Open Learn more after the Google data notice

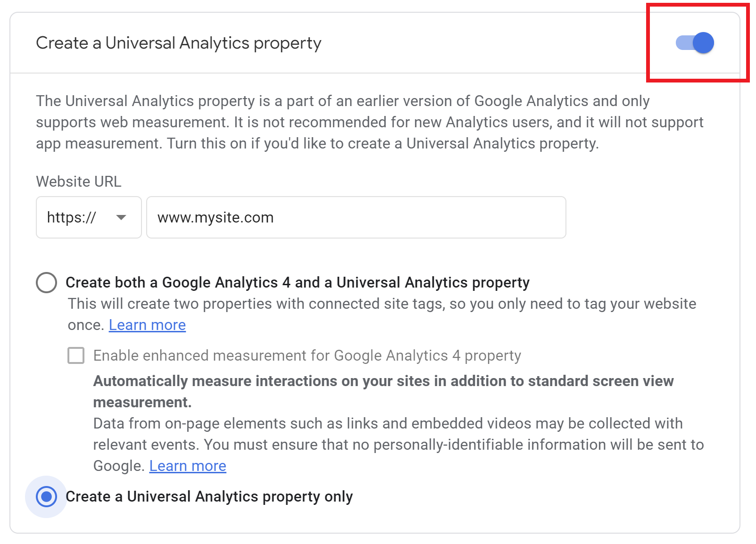(x=188, y=466)
